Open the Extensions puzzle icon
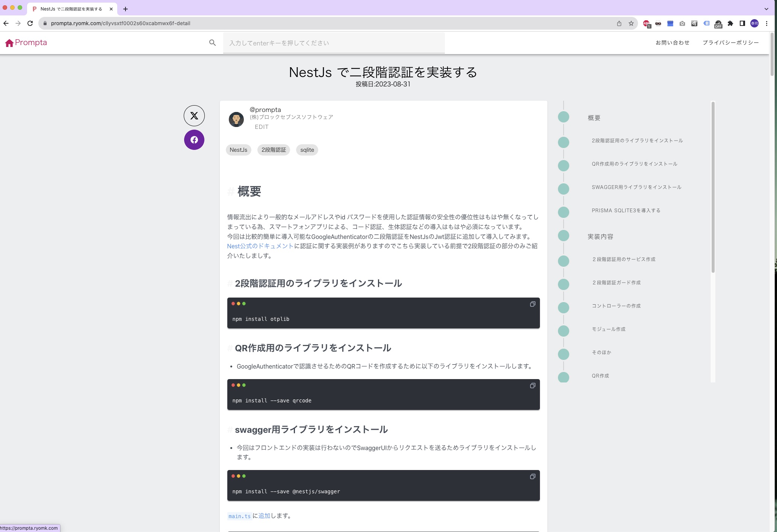Viewport: 777px width, 532px height. point(730,23)
